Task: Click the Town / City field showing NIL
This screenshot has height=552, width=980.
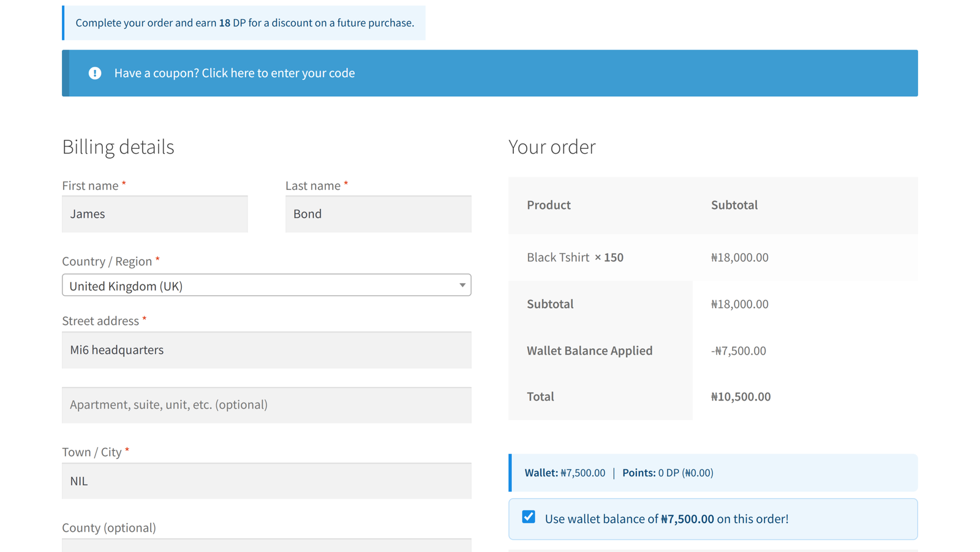Action: click(266, 481)
